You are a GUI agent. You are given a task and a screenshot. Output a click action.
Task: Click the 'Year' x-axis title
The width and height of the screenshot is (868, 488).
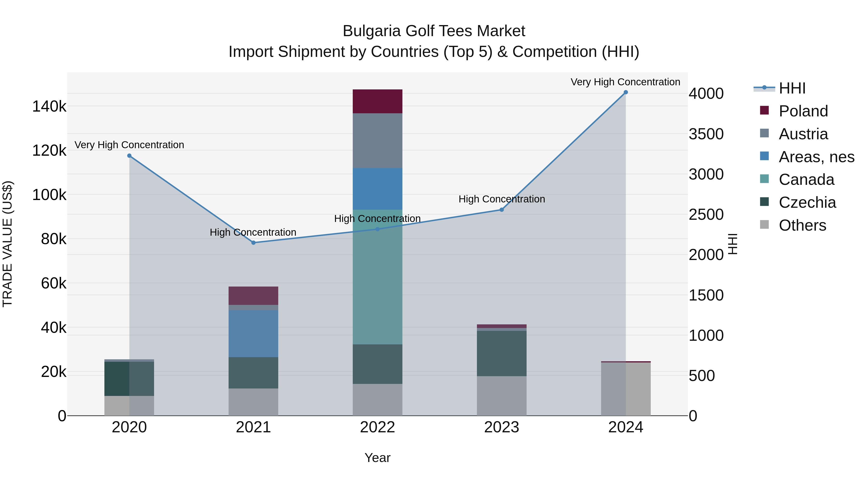pyautogui.click(x=377, y=458)
